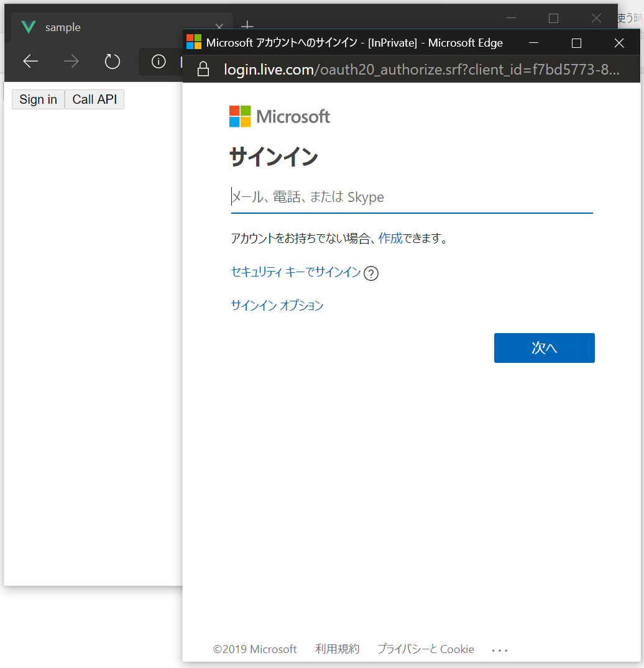The height and width of the screenshot is (668, 644).
Task: Open the 作成 account creation link
Action: click(391, 238)
